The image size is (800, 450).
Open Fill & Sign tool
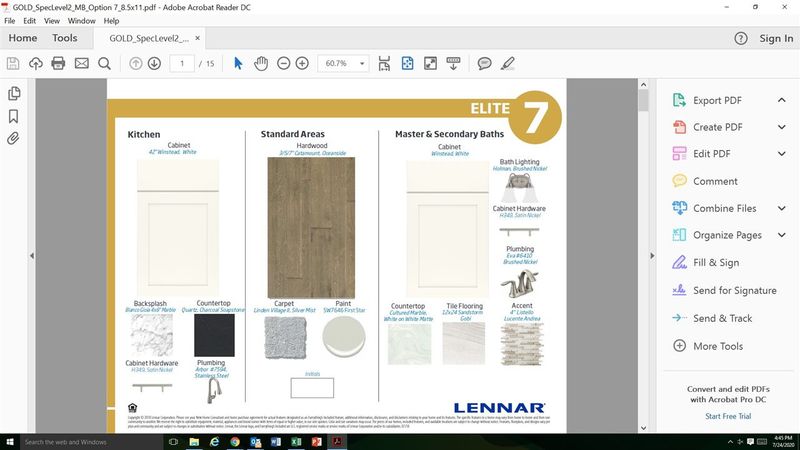tap(715, 263)
